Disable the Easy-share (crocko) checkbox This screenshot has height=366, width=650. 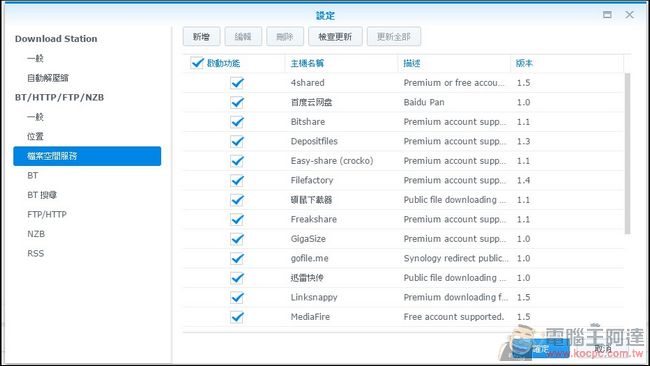[x=237, y=161]
